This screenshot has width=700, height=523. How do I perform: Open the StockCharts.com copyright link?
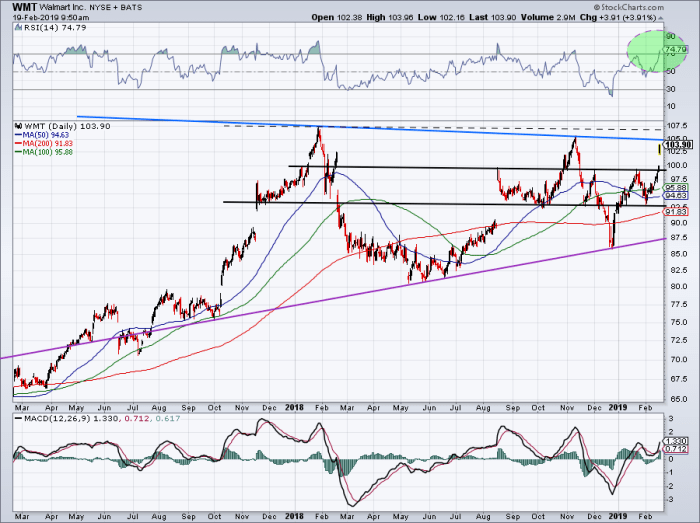[x=629, y=7]
